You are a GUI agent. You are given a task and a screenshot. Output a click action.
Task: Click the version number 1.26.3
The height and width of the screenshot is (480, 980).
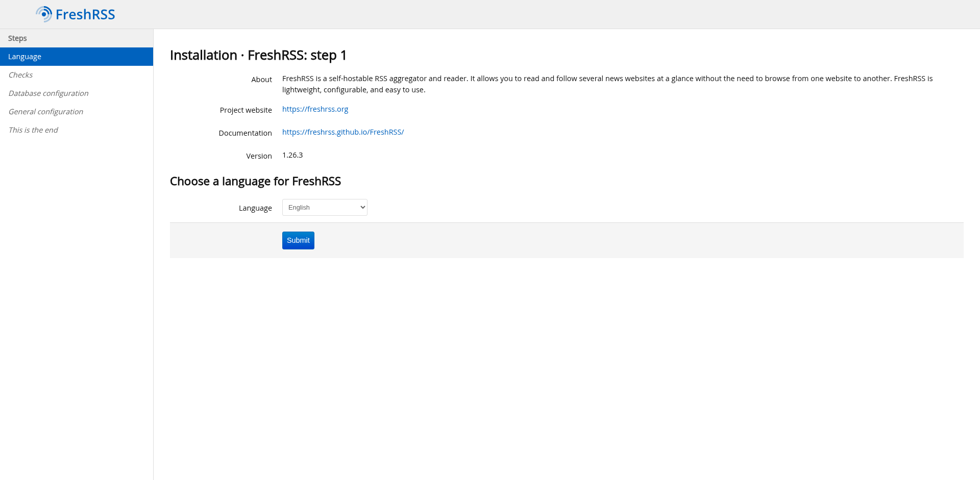click(292, 155)
